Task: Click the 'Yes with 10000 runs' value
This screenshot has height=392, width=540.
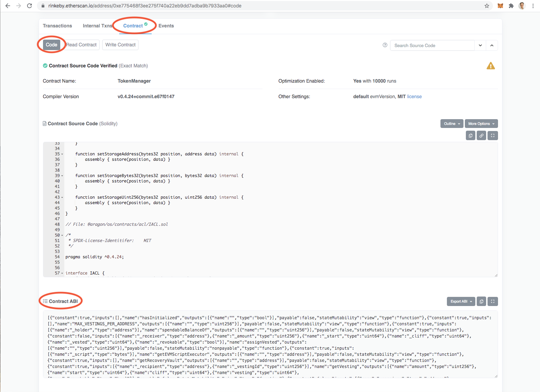Action: coord(374,81)
